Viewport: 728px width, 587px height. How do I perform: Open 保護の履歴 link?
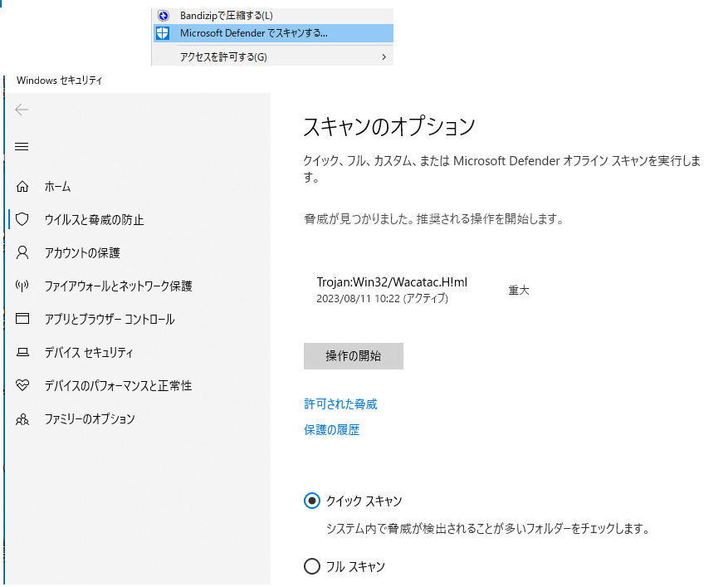point(331,429)
